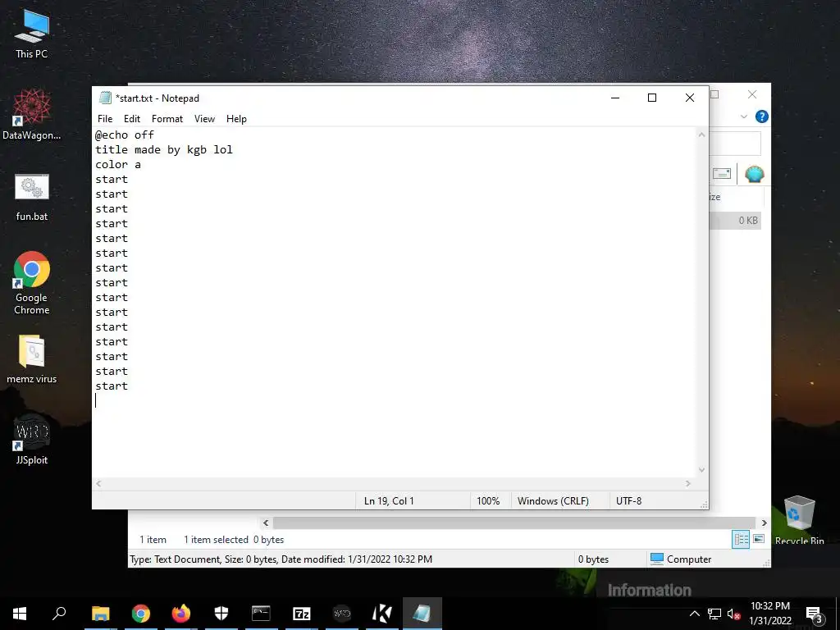840x630 pixels.
Task: Click Explorer horizontal scrollbar right arrow
Action: pos(764,523)
